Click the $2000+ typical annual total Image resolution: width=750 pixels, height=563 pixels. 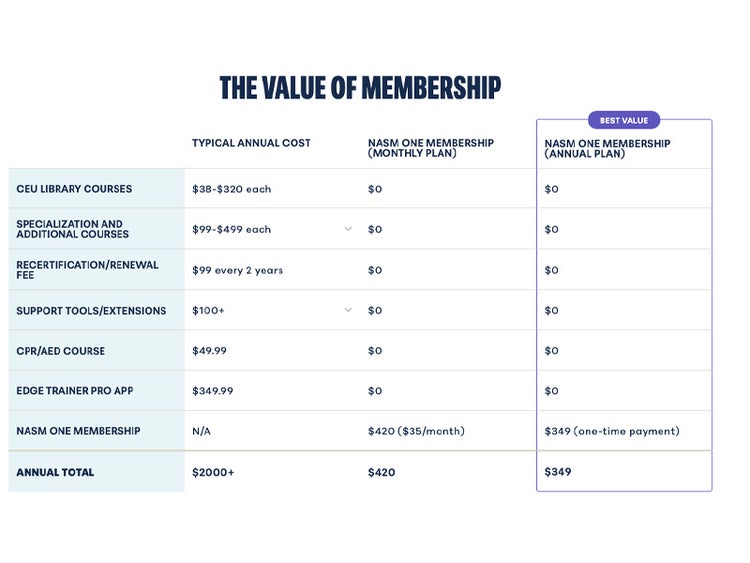[x=213, y=472]
